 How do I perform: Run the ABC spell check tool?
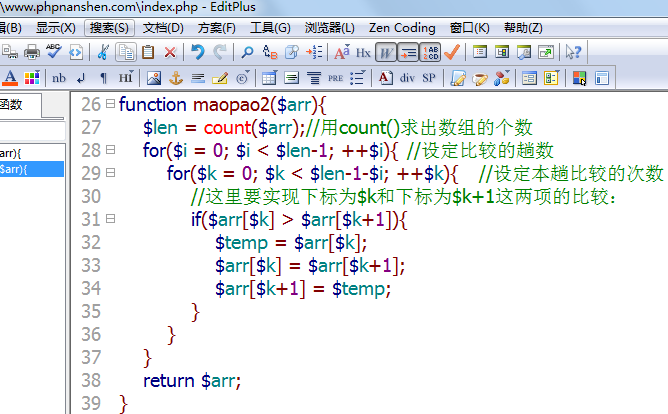click(54, 52)
